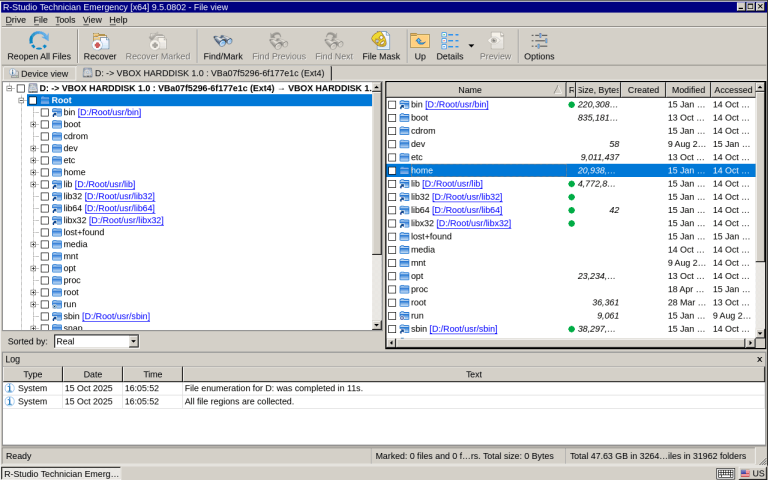Click the US keyboard layout indicator
Screen dimensions: 768x480
(752, 473)
